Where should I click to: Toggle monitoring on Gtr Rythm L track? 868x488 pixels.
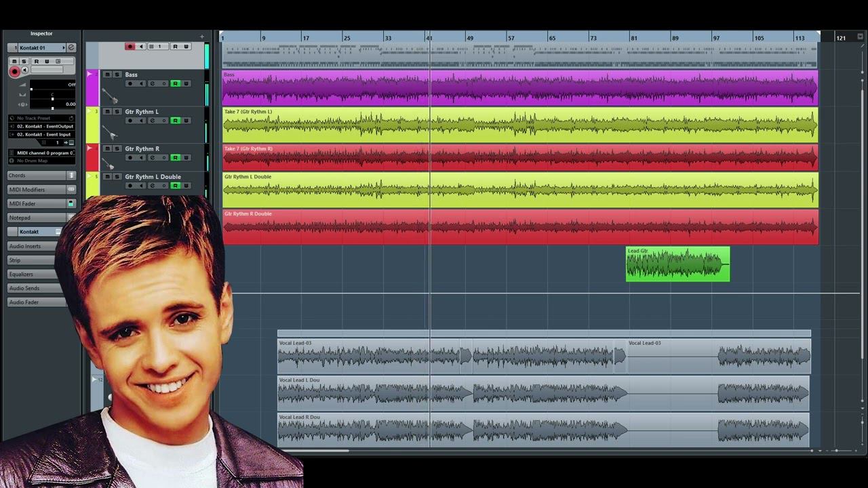(141, 121)
